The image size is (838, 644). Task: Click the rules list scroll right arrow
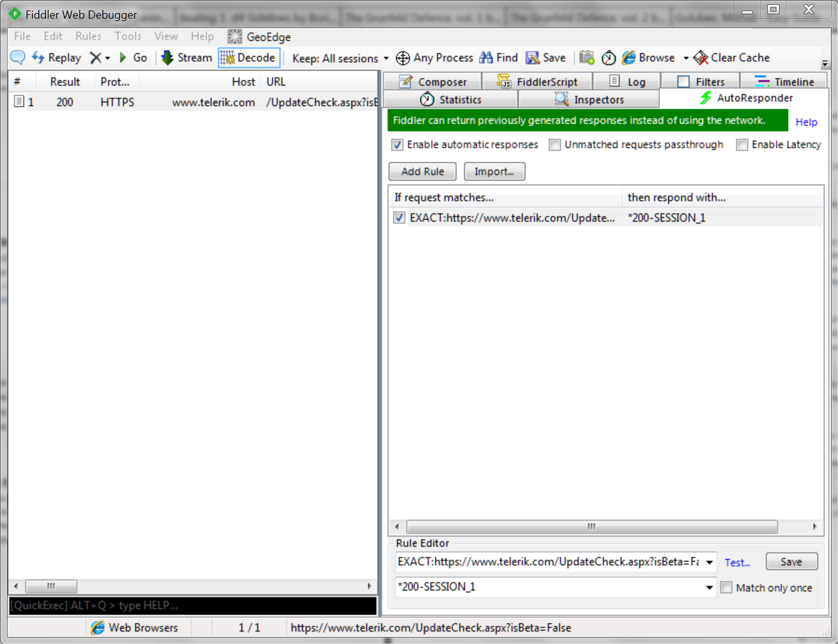(x=814, y=527)
